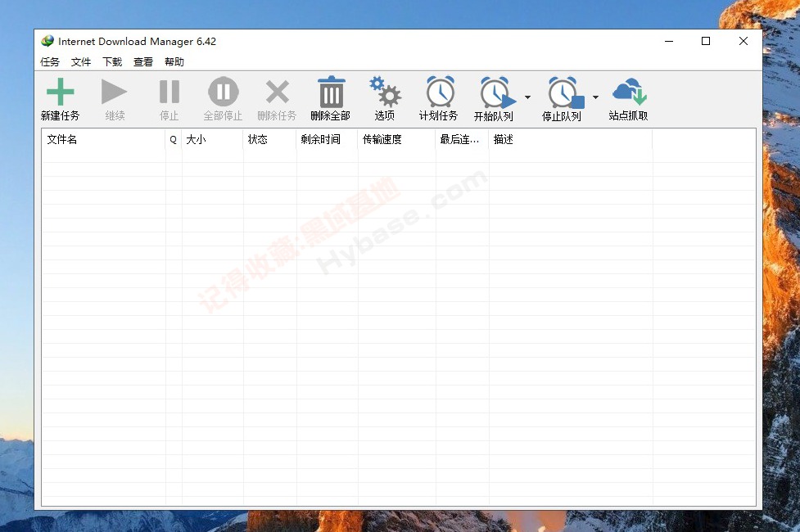Open the 下载 menu
This screenshot has width=800, height=532.
click(x=112, y=61)
